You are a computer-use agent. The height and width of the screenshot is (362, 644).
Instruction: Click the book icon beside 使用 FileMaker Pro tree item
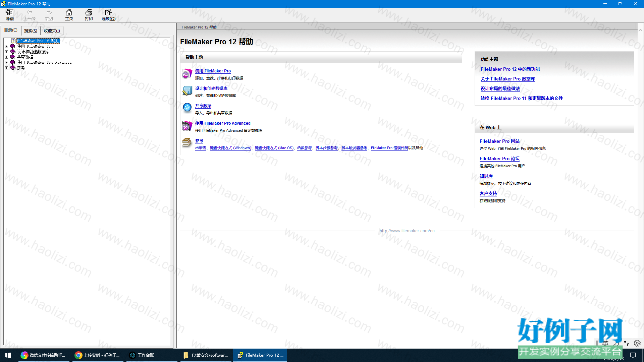coord(13,46)
